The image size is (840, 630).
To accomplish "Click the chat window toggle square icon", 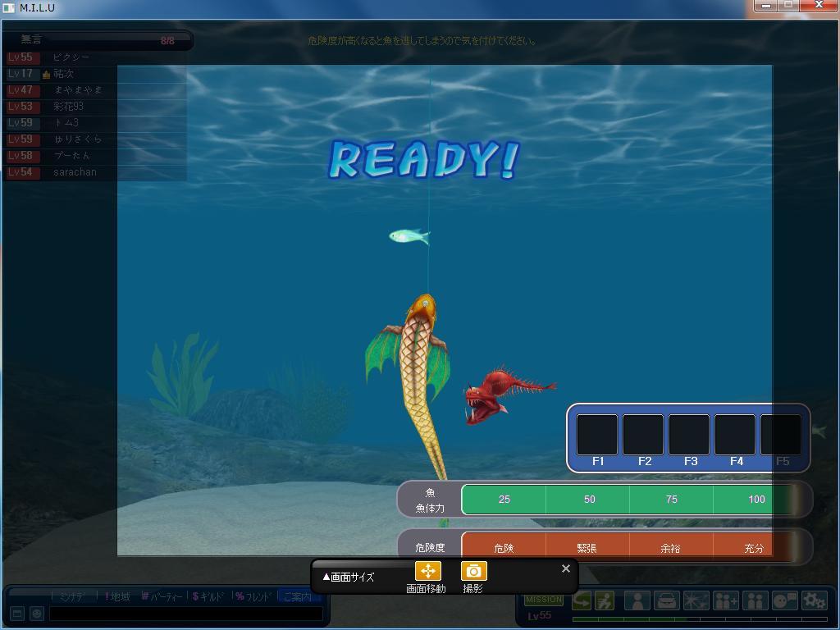I will 17,614.
